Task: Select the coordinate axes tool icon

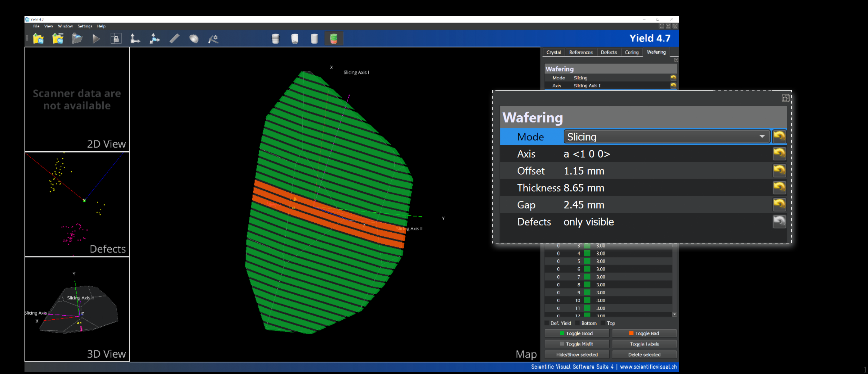Action: [135, 39]
